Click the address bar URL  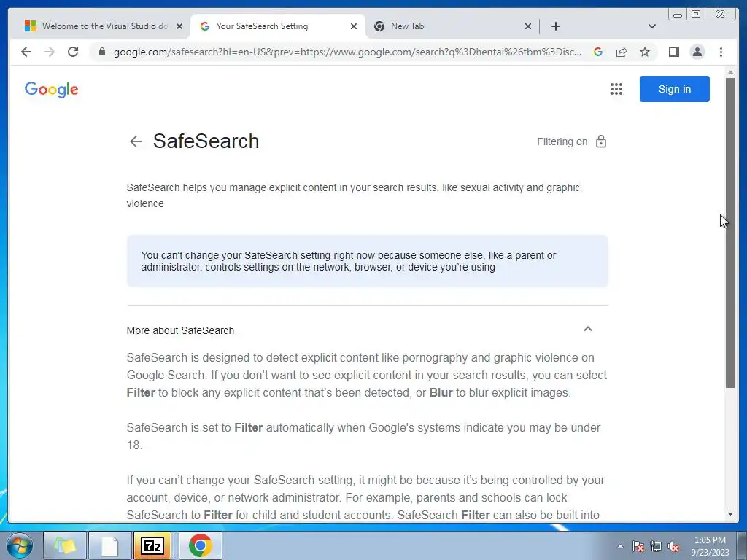click(x=347, y=52)
